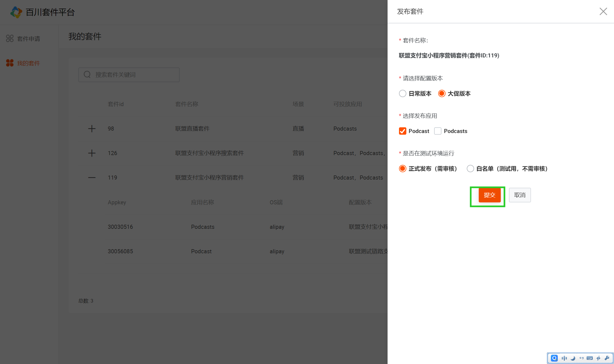This screenshot has height=364, width=614.
Task: Click the 提交 submit button
Action: point(490,195)
